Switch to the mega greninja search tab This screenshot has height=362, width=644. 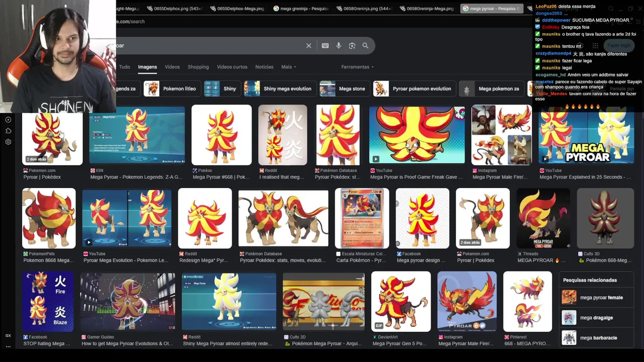[x=301, y=9]
